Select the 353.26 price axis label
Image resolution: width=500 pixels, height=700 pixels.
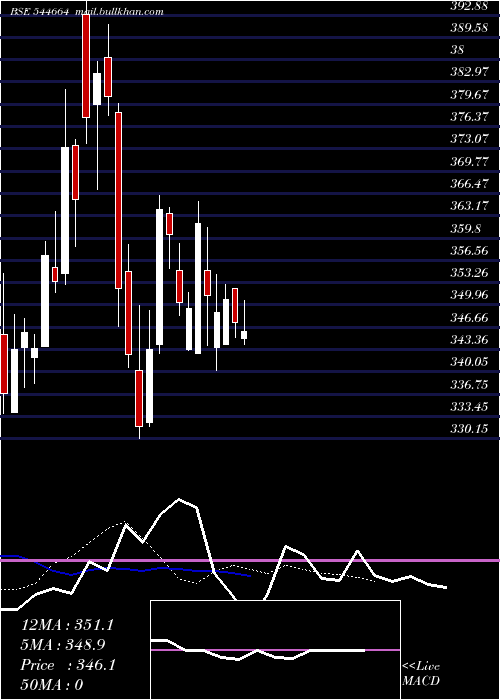click(x=470, y=273)
